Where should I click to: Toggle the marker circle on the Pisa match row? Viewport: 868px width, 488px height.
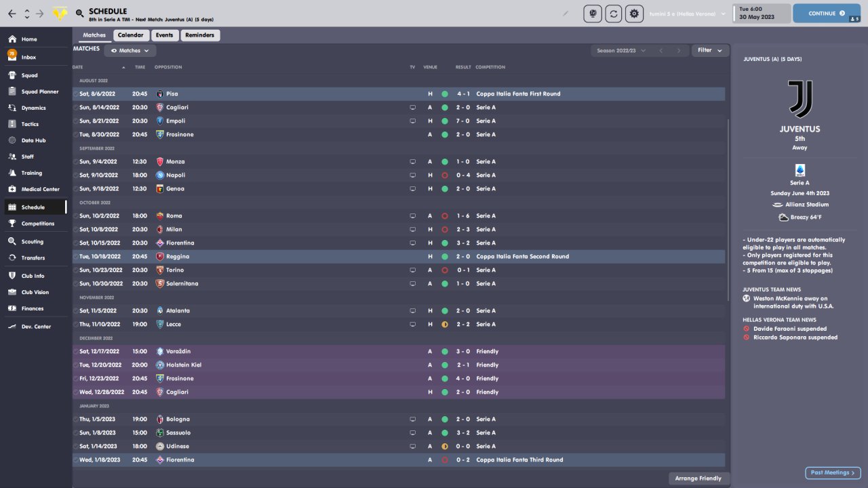tap(75, 94)
